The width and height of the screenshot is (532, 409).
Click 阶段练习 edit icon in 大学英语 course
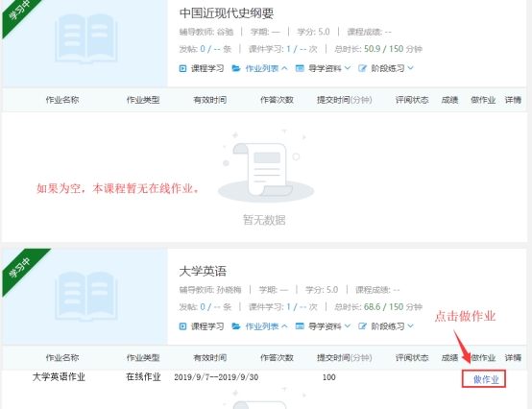(362, 326)
